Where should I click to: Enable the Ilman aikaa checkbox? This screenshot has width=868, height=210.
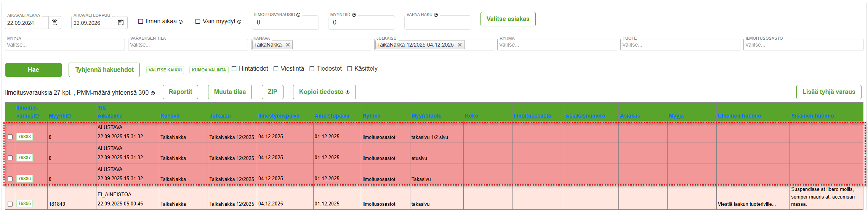[141, 21]
